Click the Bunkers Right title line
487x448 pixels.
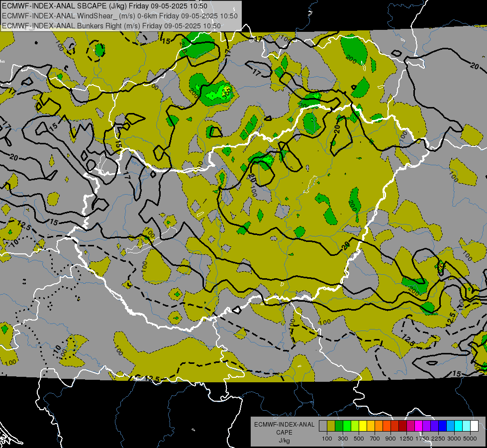click(x=111, y=26)
